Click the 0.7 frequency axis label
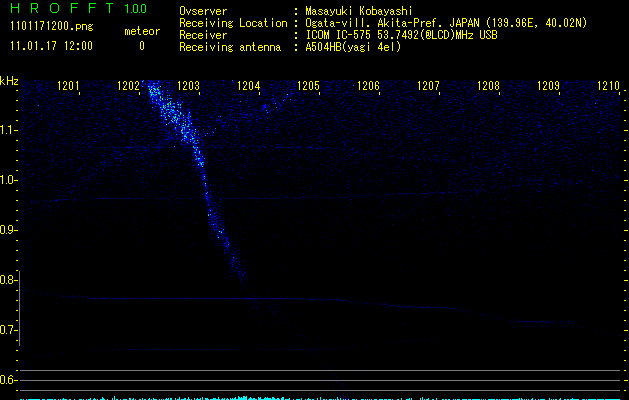Viewport: 629px width, 400px height. (x=8, y=330)
